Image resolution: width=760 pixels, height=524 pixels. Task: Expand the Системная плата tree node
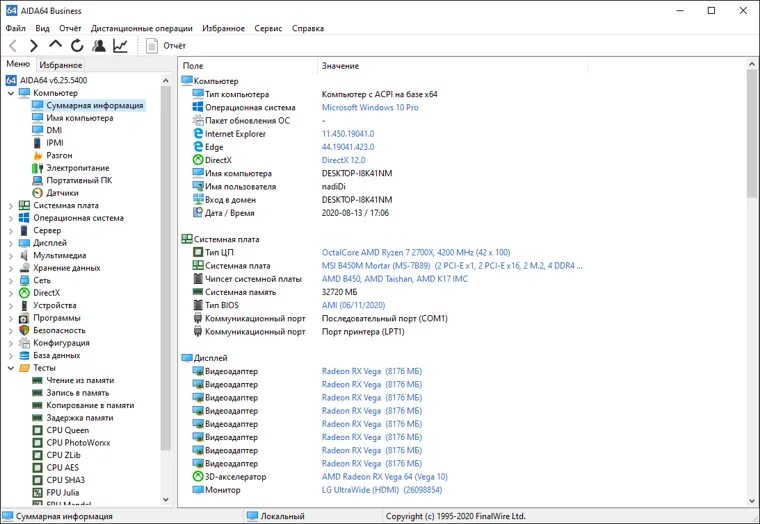pyautogui.click(x=11, y=206)
